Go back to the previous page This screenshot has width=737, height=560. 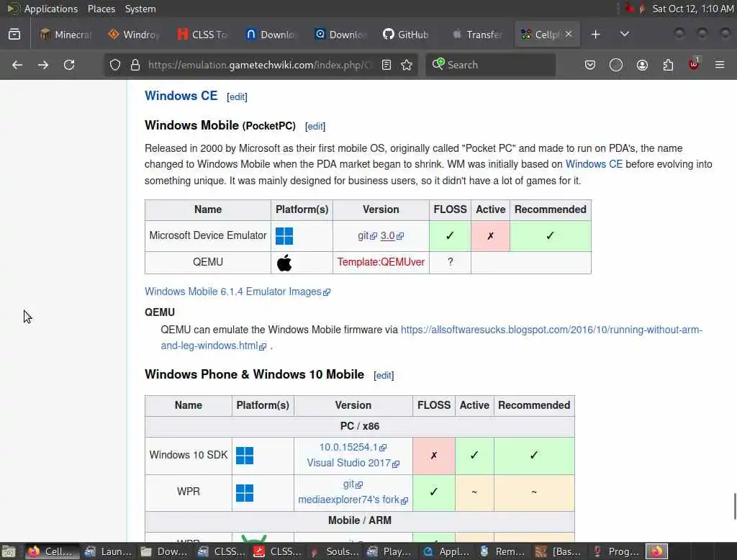click(17, 65)
